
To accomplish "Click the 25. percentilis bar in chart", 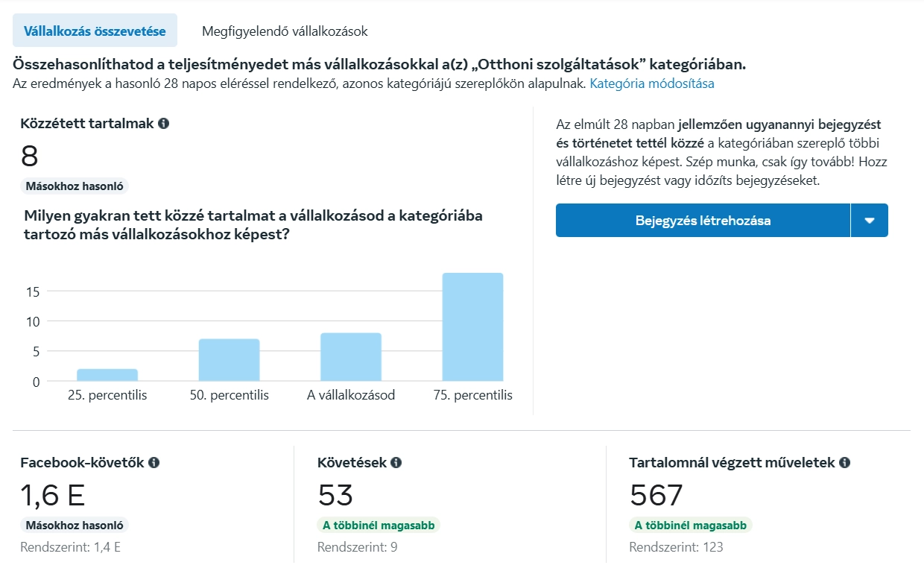I will (x=107, y=375).
